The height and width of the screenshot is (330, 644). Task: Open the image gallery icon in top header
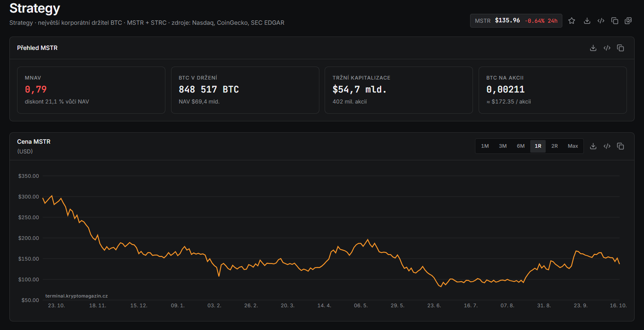point(628,21)
